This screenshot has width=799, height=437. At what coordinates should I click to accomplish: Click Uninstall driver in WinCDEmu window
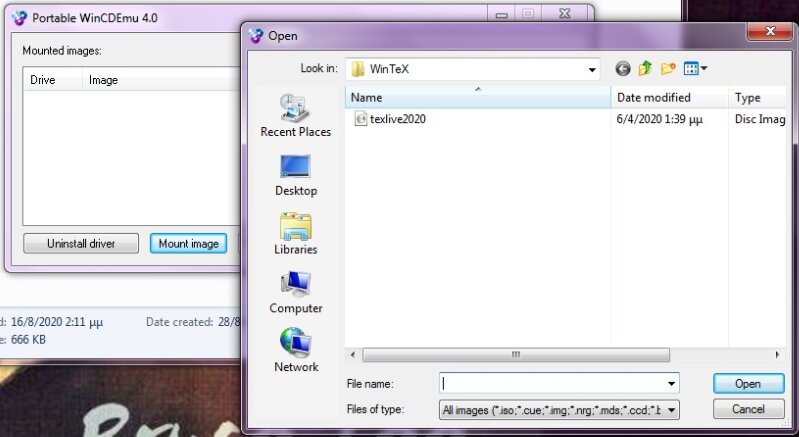point(81,243)
